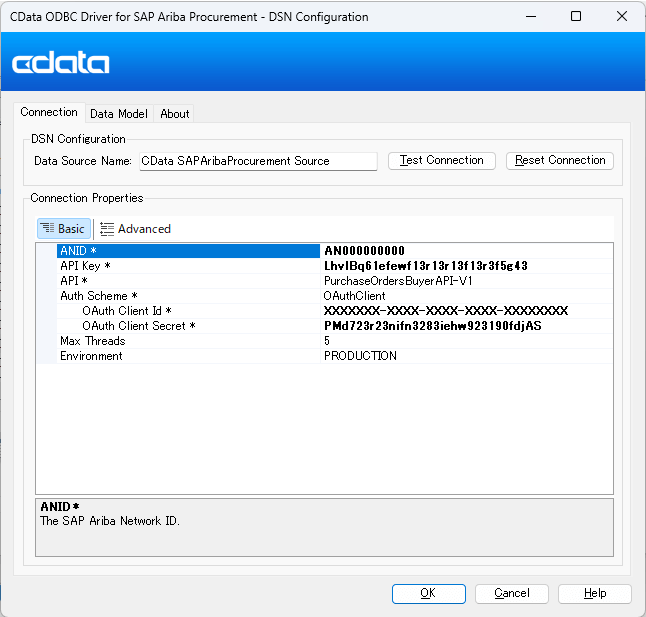Open Help for DSN configuration
Image resolution: width=646 pixels, height=617 pixels.
595,594
